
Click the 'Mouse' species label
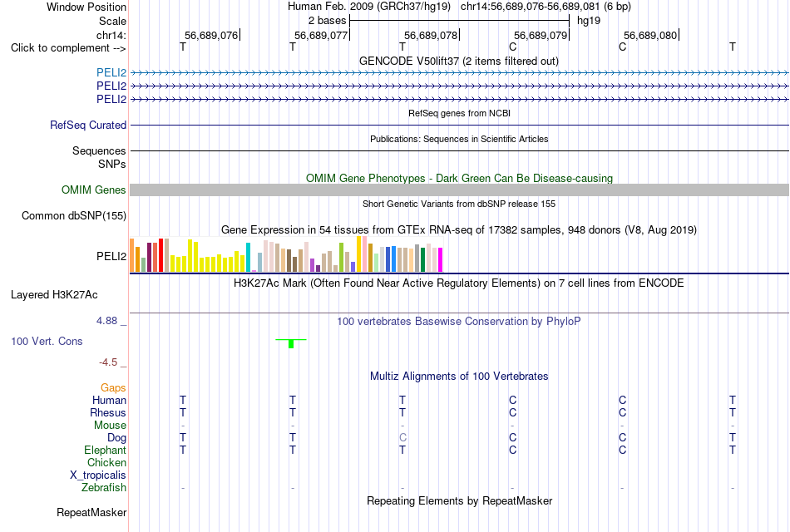[110, 426]
